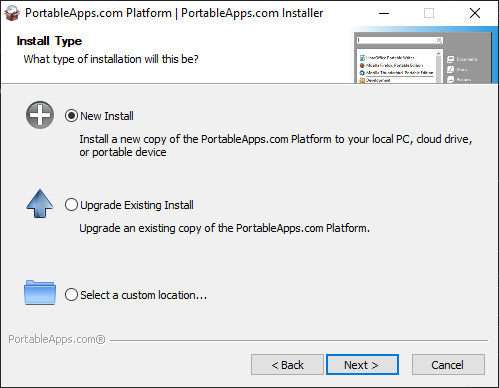This screenshot has width=499, height=388.
Task: Click the 'Install a new copy' description text
Action: pos(276,145)
